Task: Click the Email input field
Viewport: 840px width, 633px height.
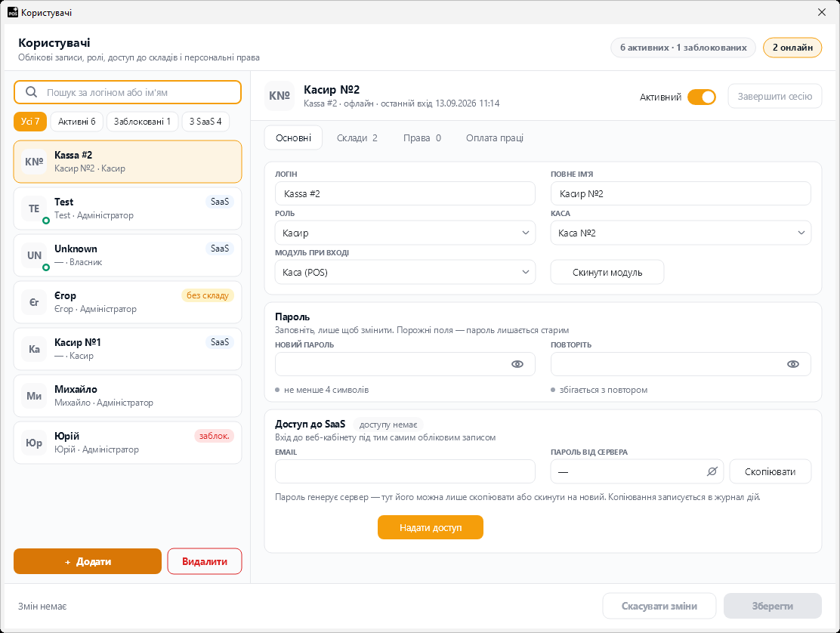Action: (x=405, y=471)
